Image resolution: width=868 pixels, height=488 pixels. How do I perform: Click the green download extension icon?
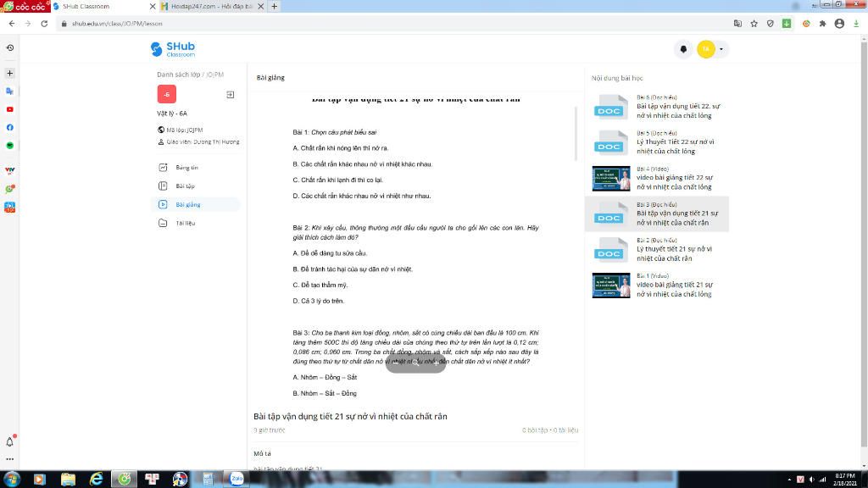(x=787, y=24)
